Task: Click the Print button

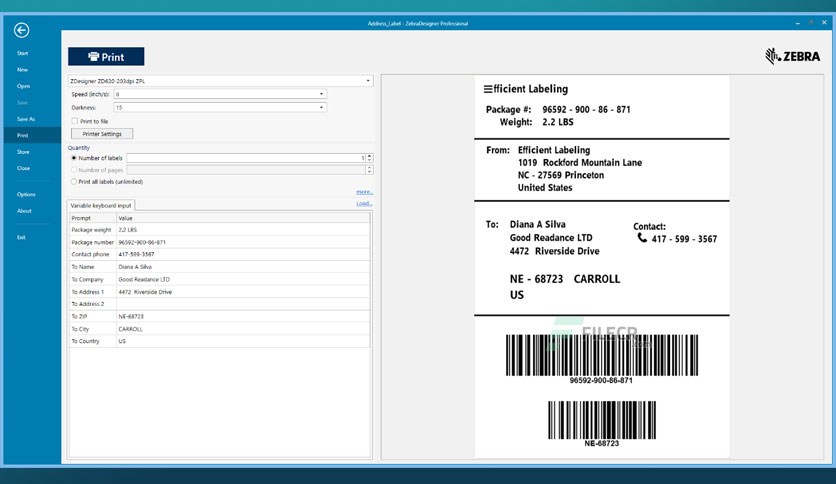Action: [x=106, y=57]
